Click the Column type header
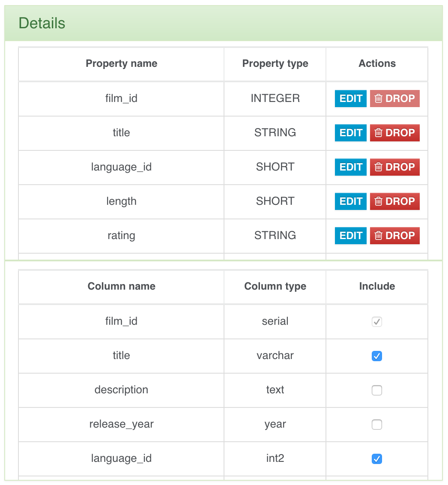 tap(275, 287)
